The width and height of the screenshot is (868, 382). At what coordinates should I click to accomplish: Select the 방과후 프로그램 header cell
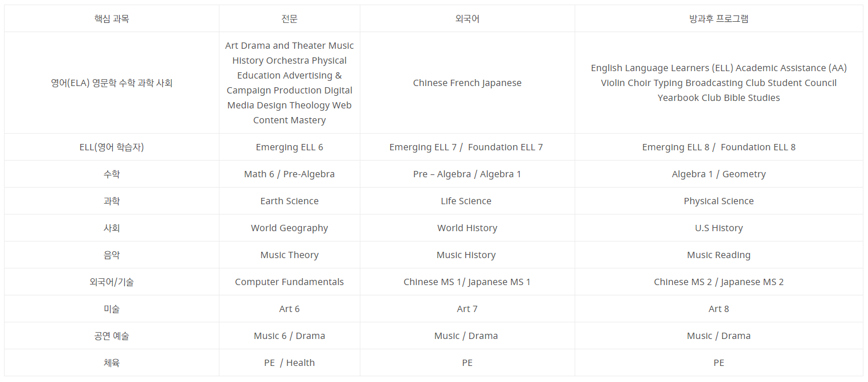click(719, 18)
